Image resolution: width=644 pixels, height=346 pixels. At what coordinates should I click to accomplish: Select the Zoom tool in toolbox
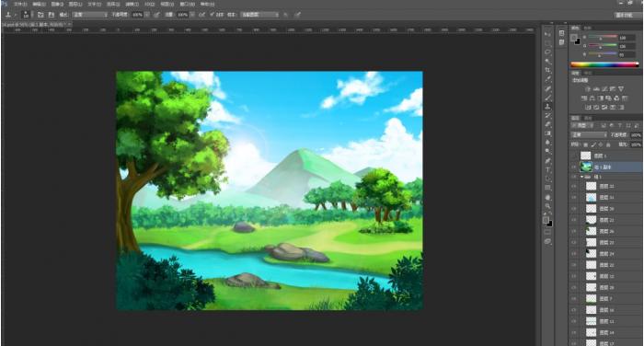547,206
